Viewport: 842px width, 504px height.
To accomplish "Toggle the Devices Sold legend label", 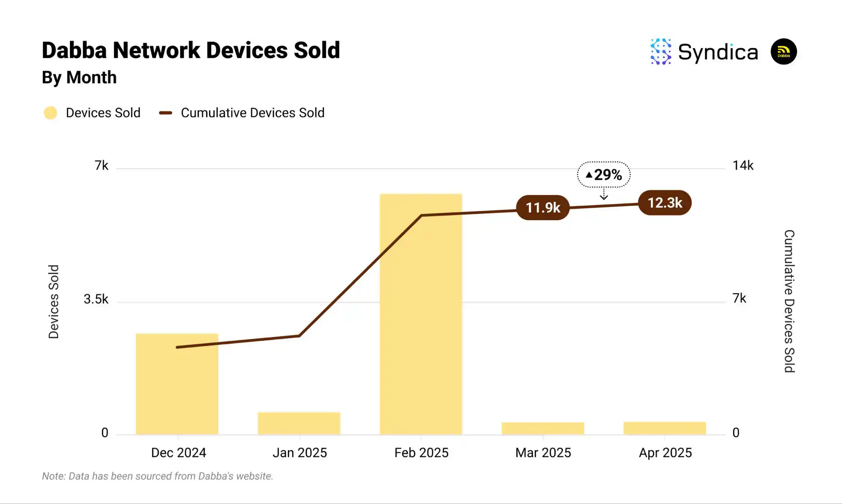I will [103, 113].
